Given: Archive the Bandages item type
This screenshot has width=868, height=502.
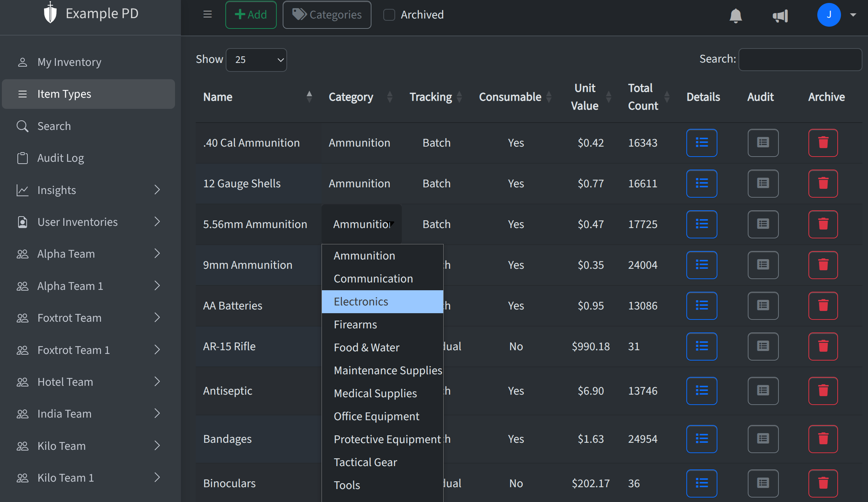Looking at the screenshot, I should [823, 439].
